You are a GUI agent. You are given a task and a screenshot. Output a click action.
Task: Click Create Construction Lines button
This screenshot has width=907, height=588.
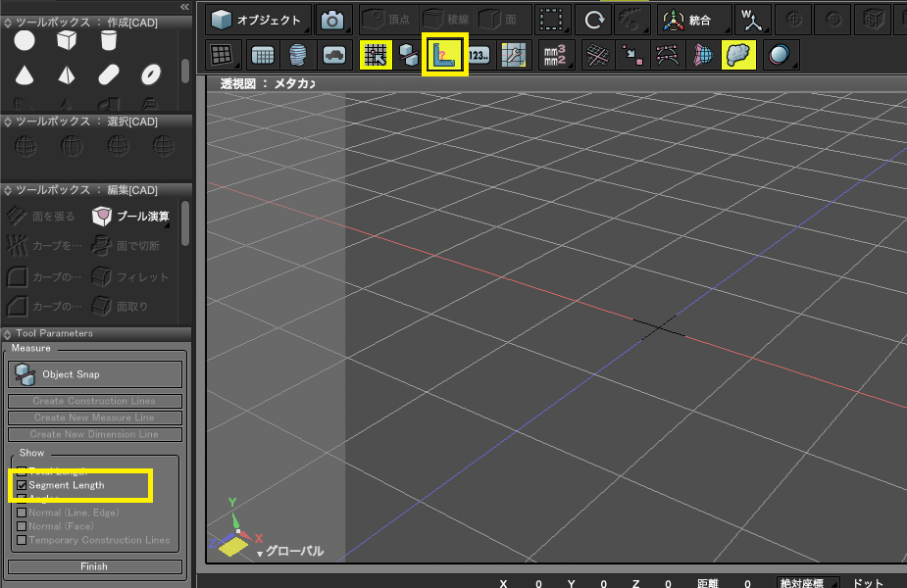pyautogui.click(x=95, y=401)
